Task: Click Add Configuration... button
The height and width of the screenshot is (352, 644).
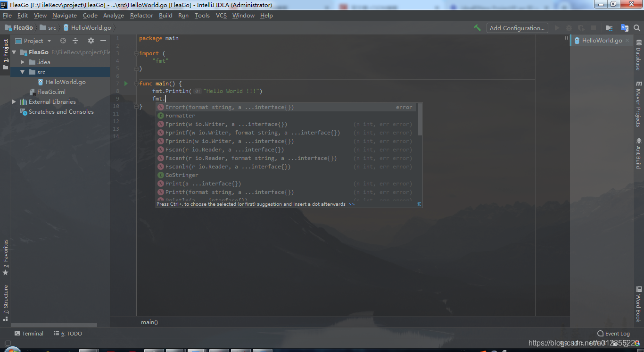Action: point(517,28)
